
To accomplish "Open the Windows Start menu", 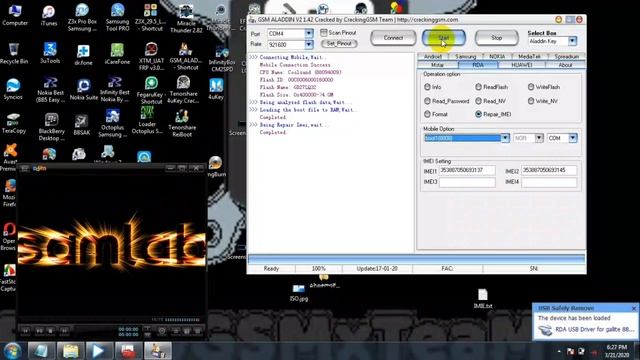I will point(13,351).
